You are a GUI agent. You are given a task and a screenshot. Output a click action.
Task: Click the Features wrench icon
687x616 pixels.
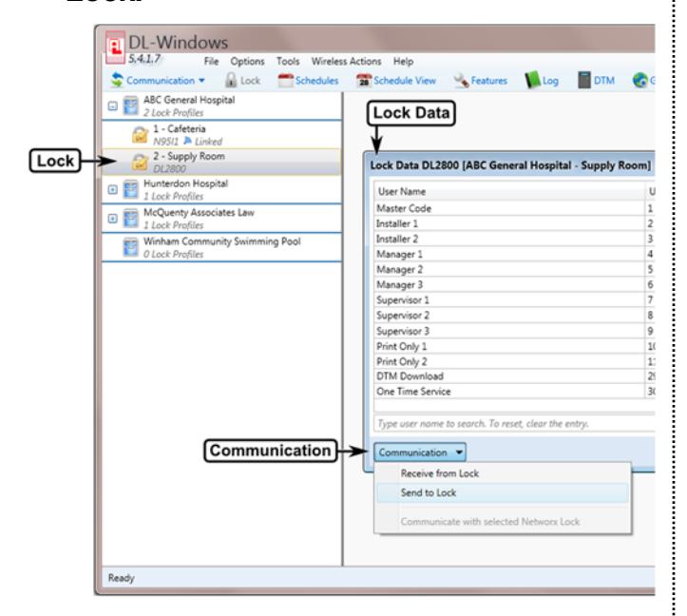461,81
